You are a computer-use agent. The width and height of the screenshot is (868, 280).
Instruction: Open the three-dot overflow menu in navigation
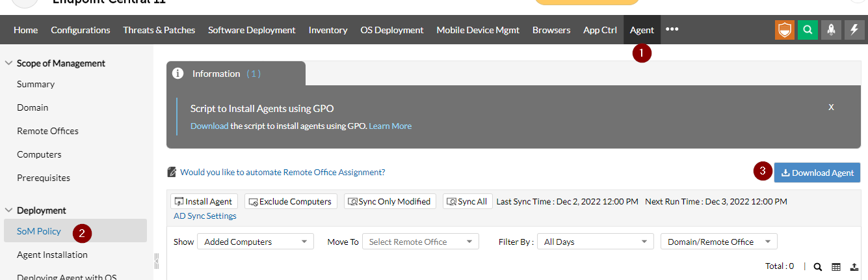[672, 29]
